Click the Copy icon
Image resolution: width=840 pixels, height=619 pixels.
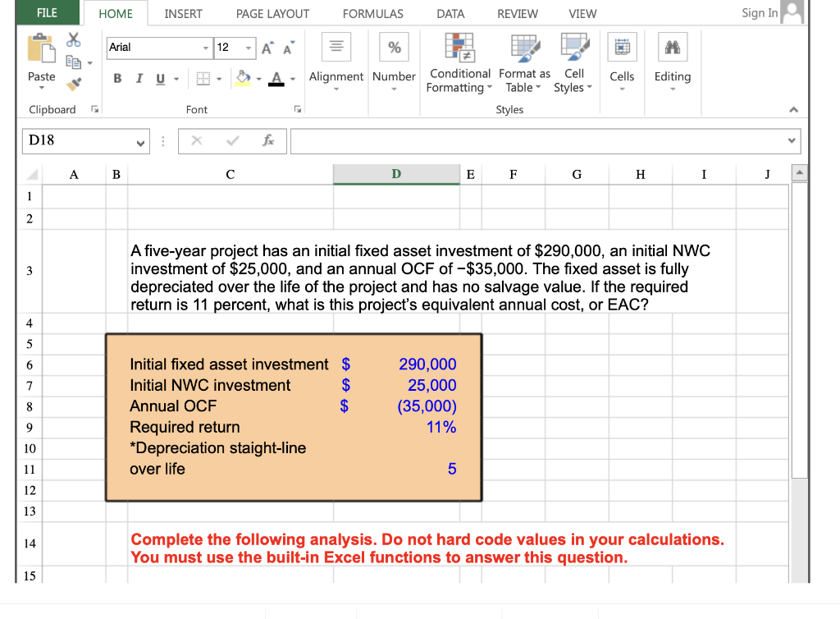click(x=73, y=62)
